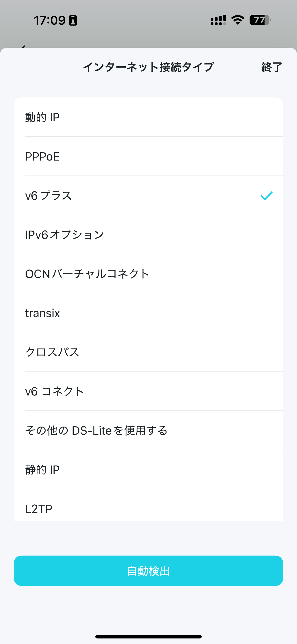Tap the Wi-Fi status icon
Viewport: 297px width, 644px height.
tap(238, 20)
